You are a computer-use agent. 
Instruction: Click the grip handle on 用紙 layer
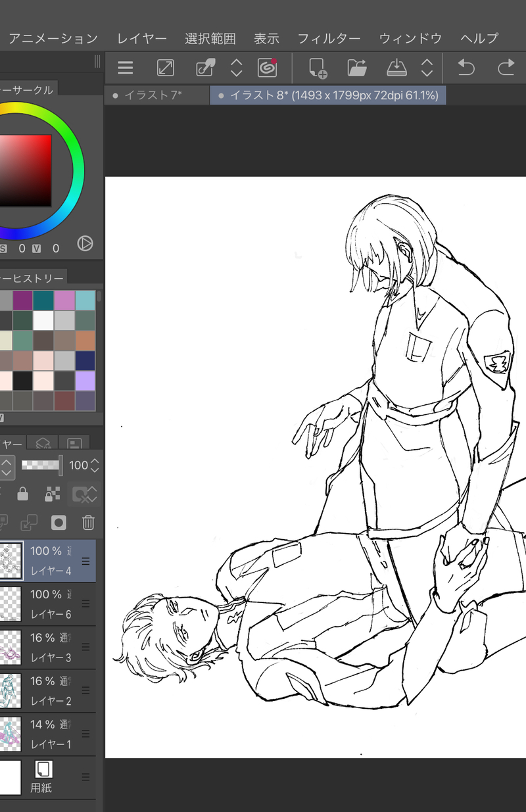click(85, 778)
